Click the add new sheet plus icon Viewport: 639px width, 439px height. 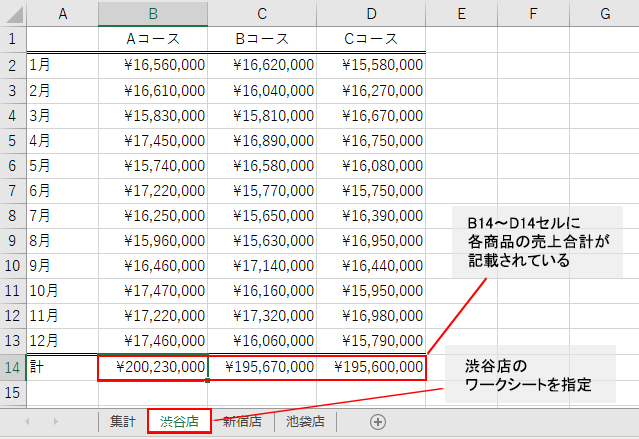point(378,422)
